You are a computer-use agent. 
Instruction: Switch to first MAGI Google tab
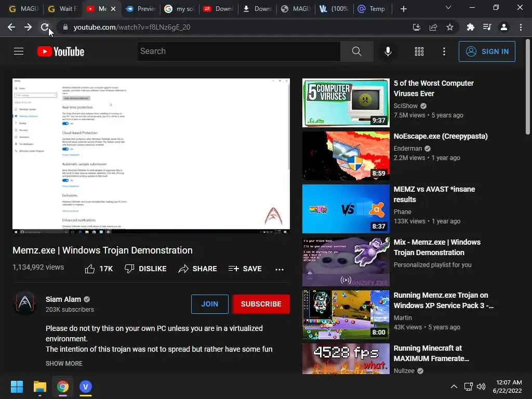[23, 9]
